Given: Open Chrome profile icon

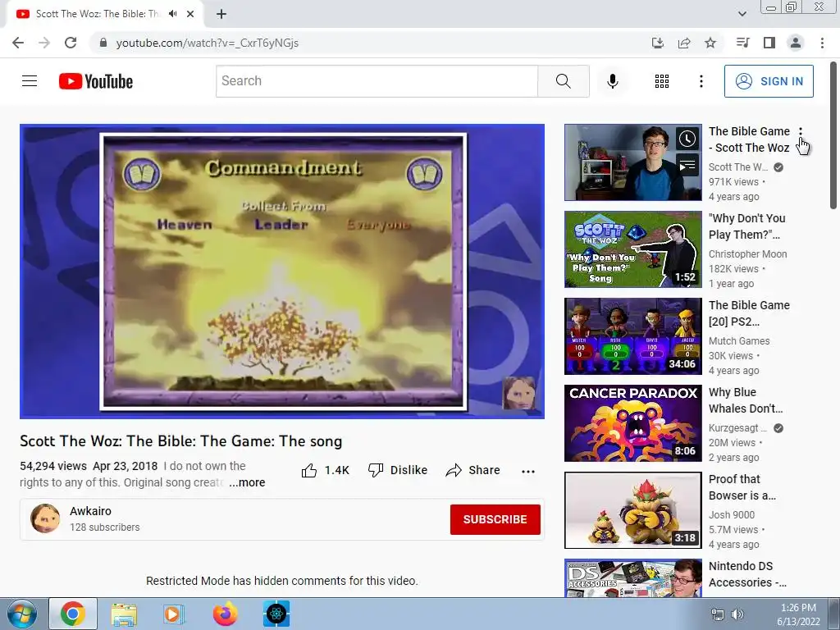Looking at the screenshot, I should click(796, 43).
